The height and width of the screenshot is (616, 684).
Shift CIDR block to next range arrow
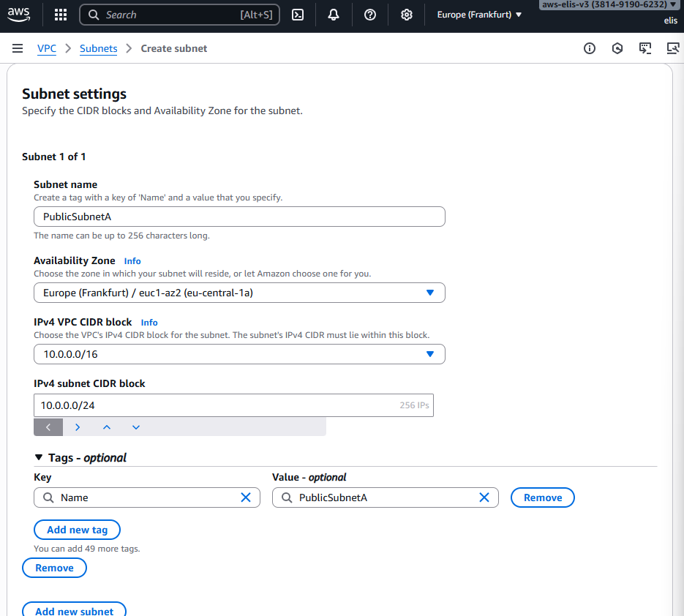tap(78, 427)
